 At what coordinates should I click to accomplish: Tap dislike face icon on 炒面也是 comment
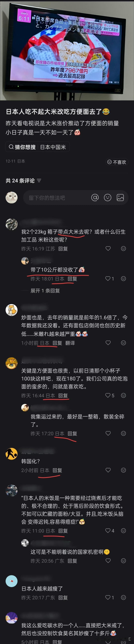pyautogui.click(x=123, y=343)
